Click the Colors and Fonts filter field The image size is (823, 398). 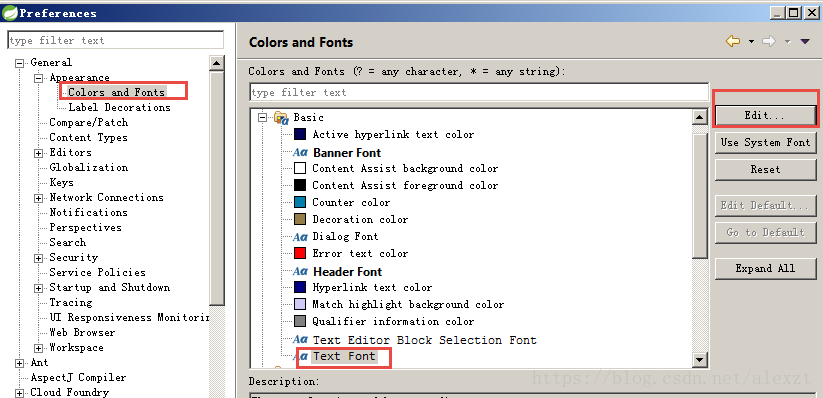[479, 92]
